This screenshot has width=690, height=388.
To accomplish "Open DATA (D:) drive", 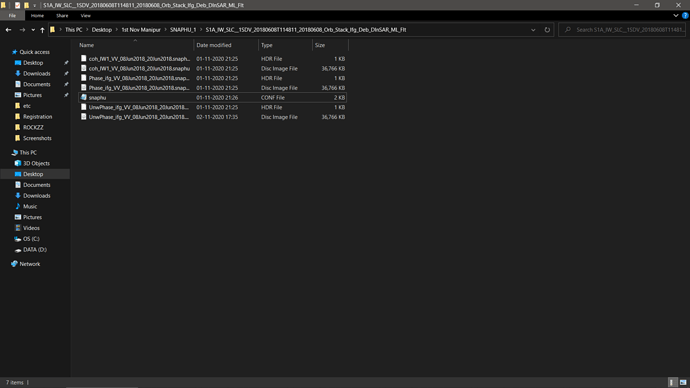I will tap(35, 249).
